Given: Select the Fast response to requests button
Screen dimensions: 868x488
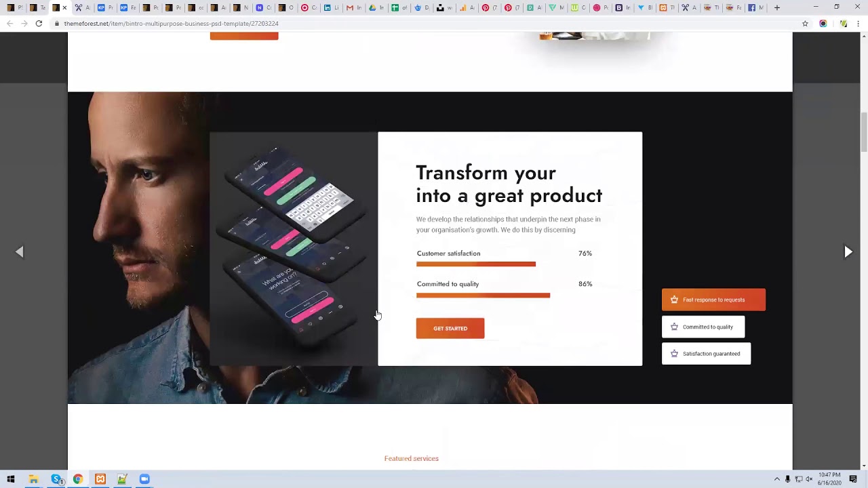Looking at the screenshot, I should pos(713,300).
